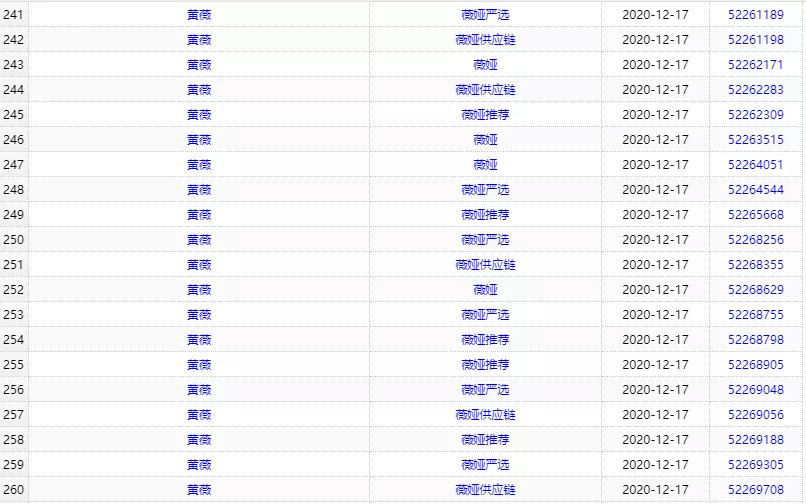Select row number 248 cell
This screenshot has height=504, width=806.
pos(14,190)
